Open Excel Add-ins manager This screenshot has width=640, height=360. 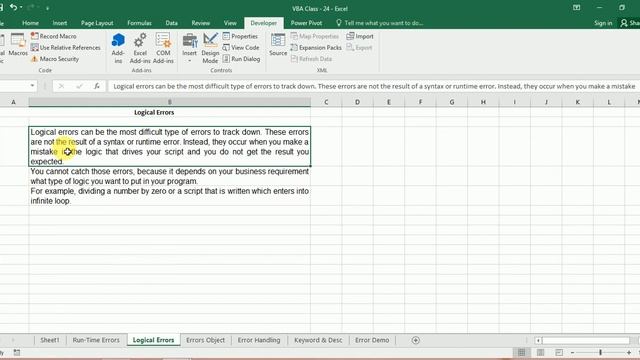coord(140,48)
